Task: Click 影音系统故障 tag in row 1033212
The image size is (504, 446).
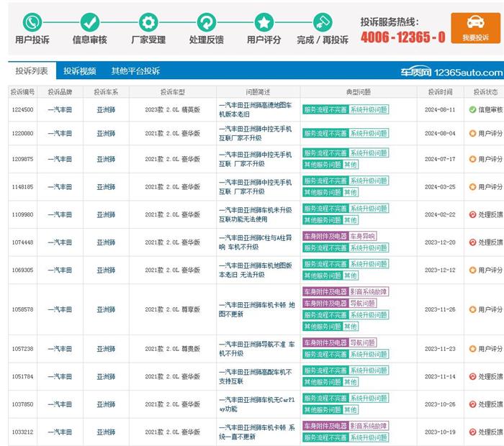Action: tap(369, 426)
